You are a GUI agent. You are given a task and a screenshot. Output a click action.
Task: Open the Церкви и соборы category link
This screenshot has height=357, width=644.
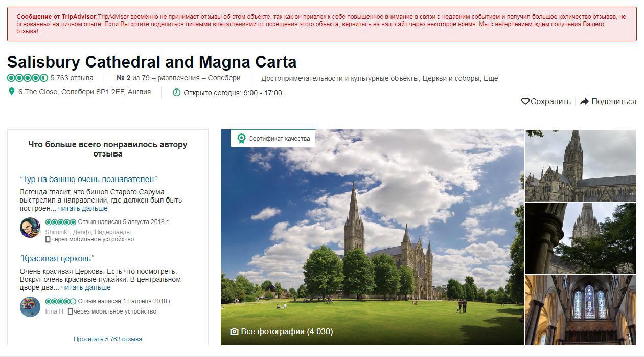pos(452,78)
